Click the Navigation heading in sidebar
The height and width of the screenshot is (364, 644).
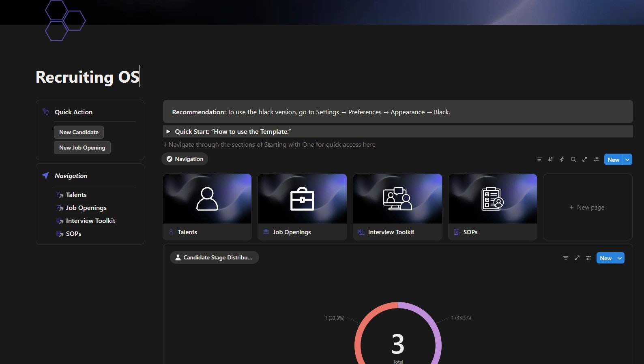click(x=71, y=176)
